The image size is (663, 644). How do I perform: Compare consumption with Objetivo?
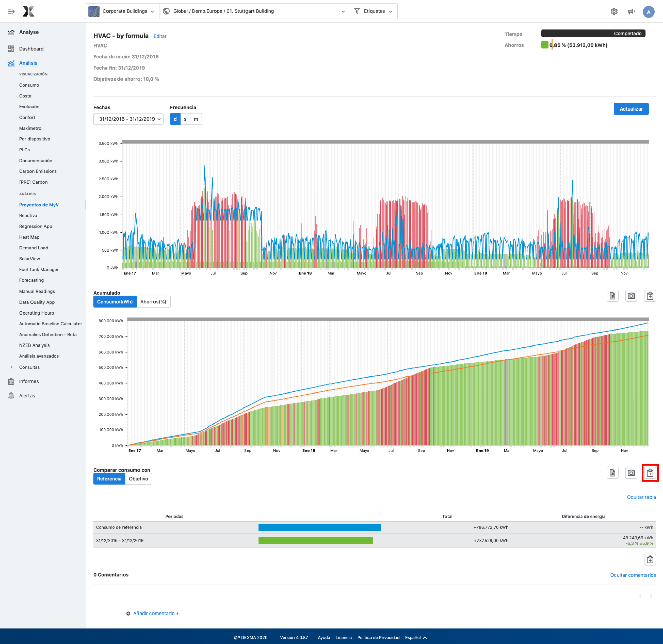coord(138,479)
